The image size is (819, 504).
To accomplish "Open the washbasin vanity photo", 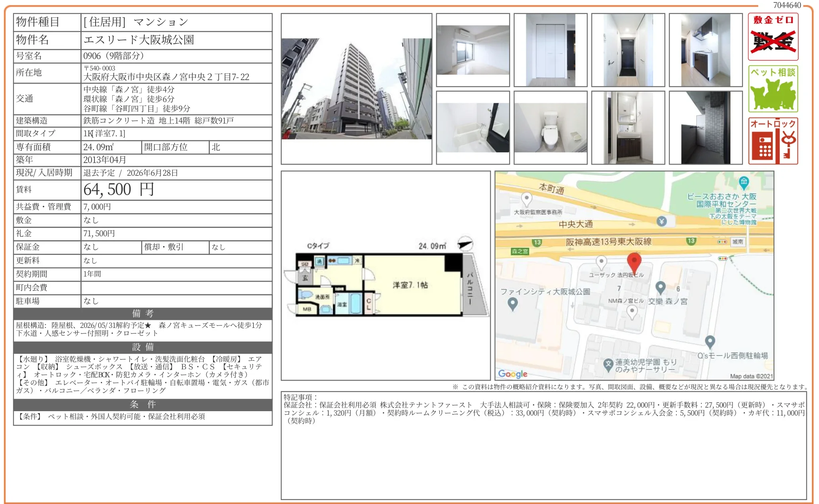I will point(628,128).
